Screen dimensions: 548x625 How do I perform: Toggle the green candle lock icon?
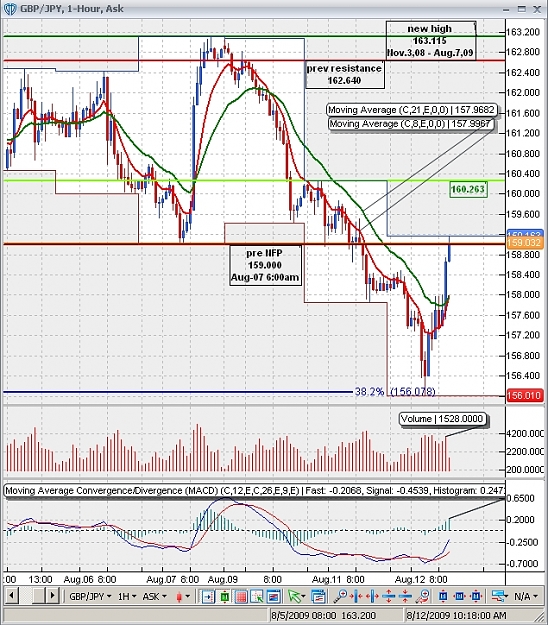click(224, 597)
